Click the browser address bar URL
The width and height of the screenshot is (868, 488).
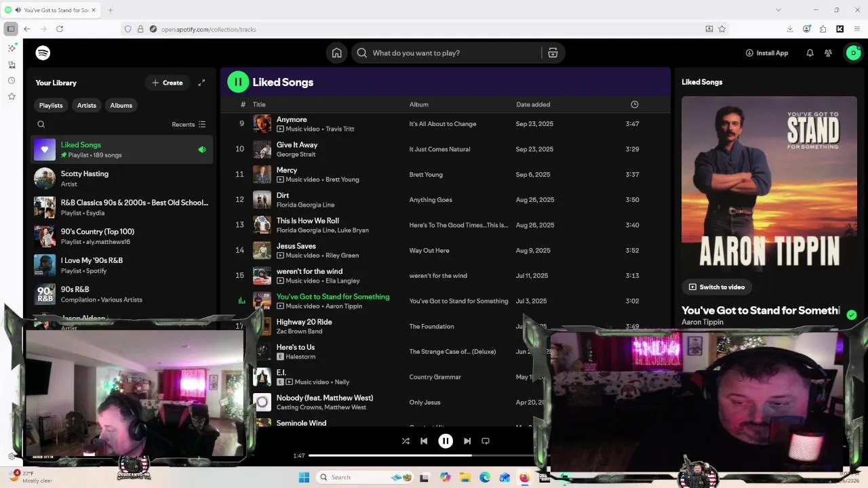[209, 29]
